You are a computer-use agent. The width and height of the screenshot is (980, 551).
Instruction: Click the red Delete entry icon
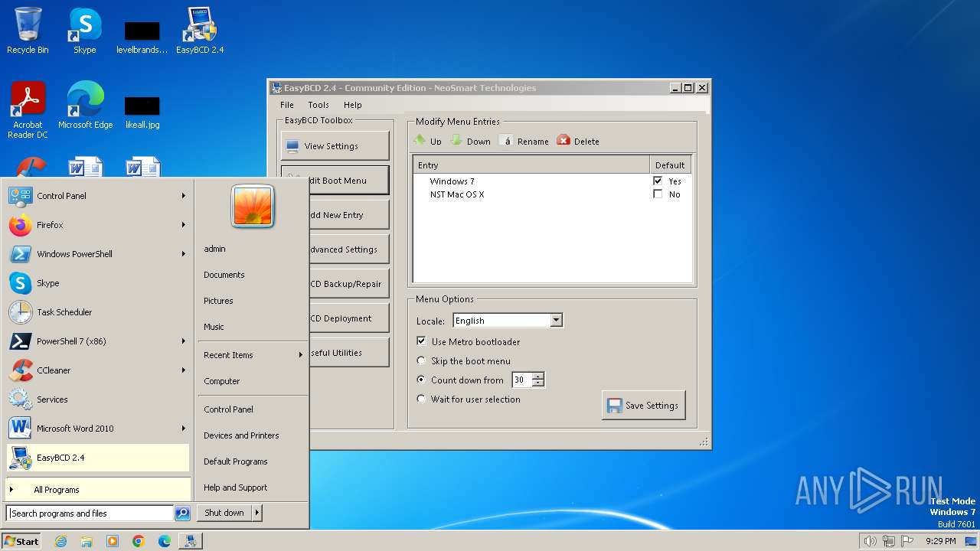[563, 140]
